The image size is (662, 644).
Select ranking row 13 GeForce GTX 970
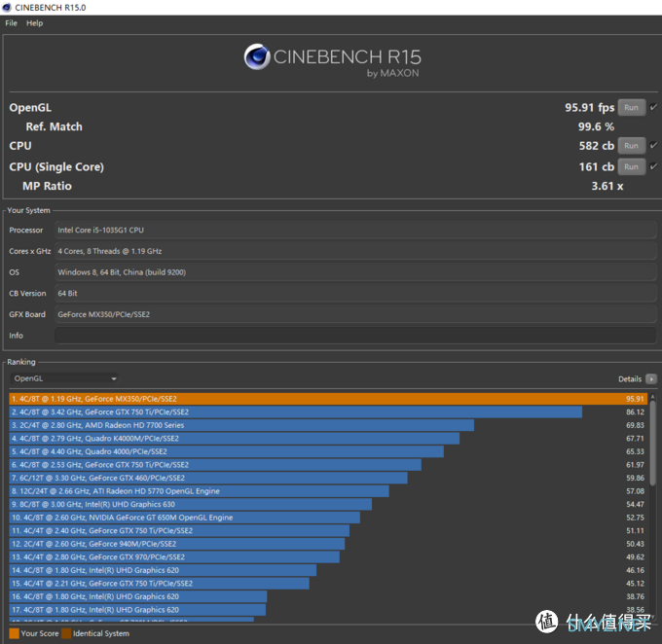tap(328, 557)
